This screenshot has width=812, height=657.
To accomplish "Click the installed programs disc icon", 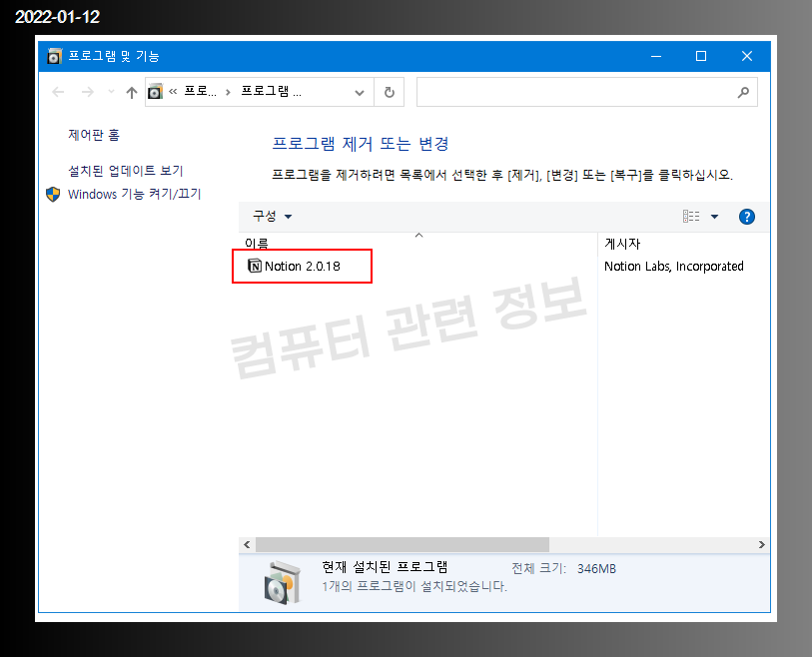I will click(x=282, y=582).
